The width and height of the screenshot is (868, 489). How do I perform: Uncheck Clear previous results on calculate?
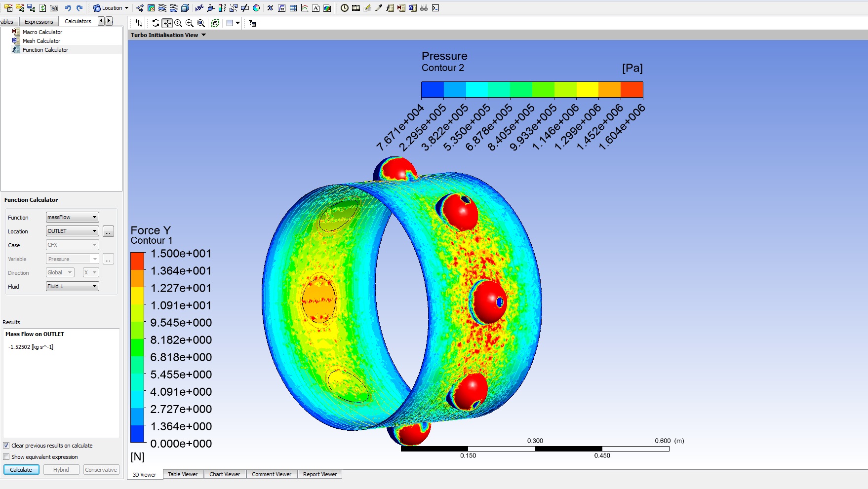pyautogui.click(x=6, y=446)
